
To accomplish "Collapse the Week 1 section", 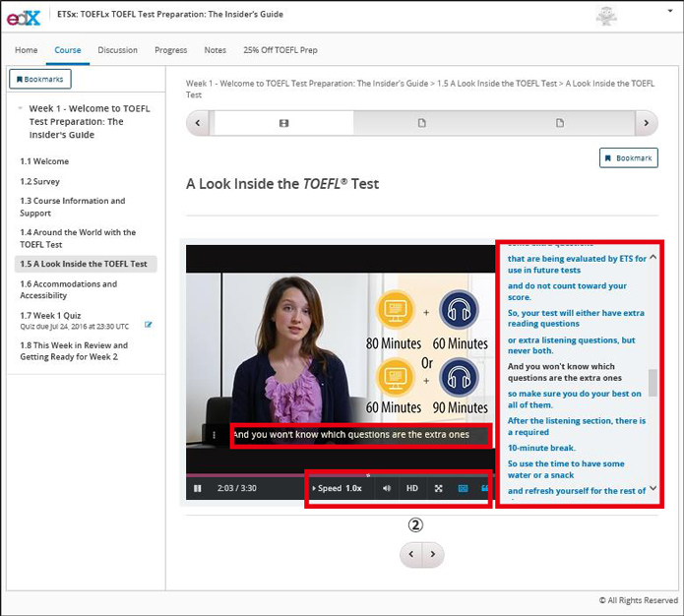I will [x=20, y=108].
